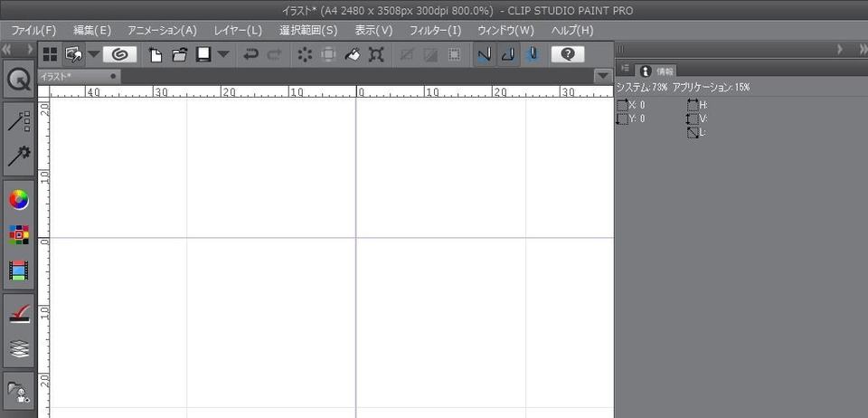The image size is (868, 418).
Task: Close イラスト* tab via its dot button
Action: click(x=113, y=76)
